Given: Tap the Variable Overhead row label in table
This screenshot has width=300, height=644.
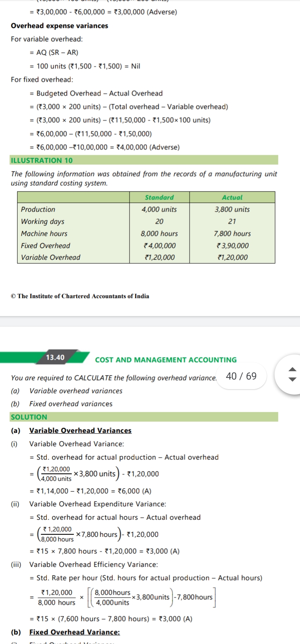Looking at the screenshot, I should point(50,257).
